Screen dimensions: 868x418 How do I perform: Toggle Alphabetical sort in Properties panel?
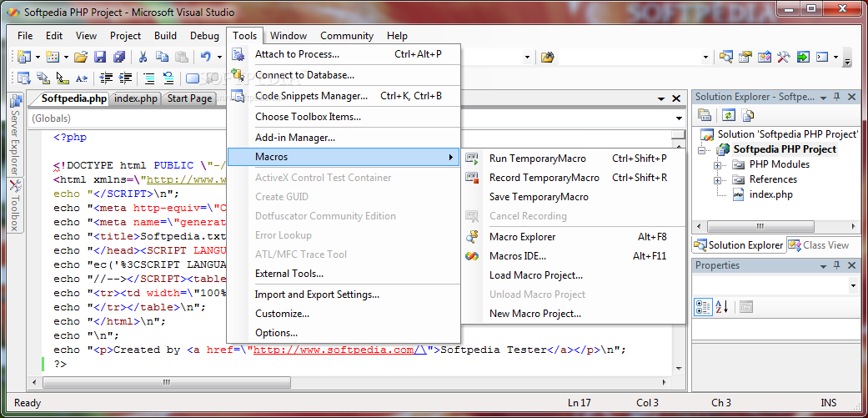click(x=722, y=307)
